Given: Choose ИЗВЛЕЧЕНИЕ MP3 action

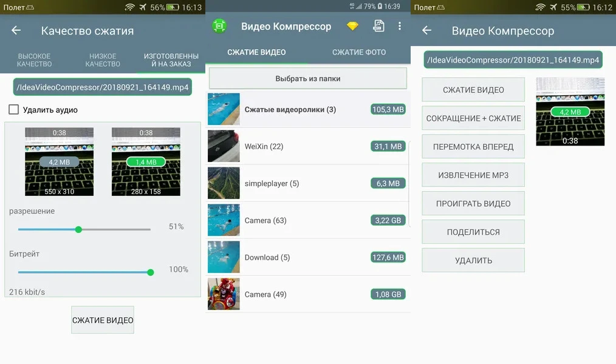Looking at the screenshot, I should pos(473,175).
